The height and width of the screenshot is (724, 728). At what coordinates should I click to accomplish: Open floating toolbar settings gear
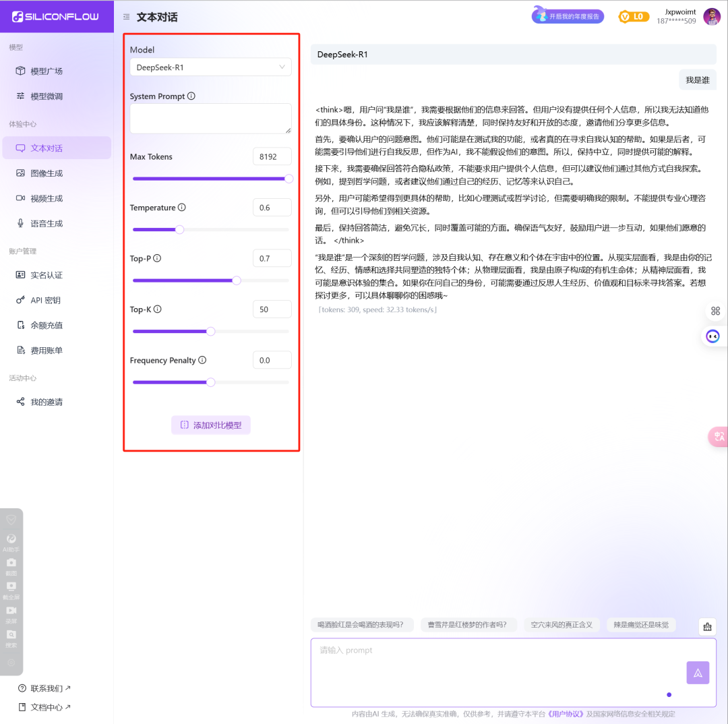(11, 662)
